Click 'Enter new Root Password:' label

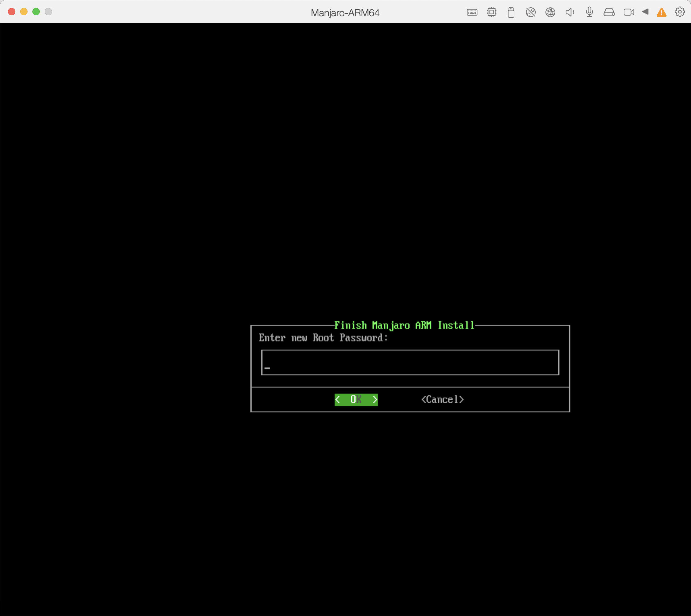[x=323, y=338]
